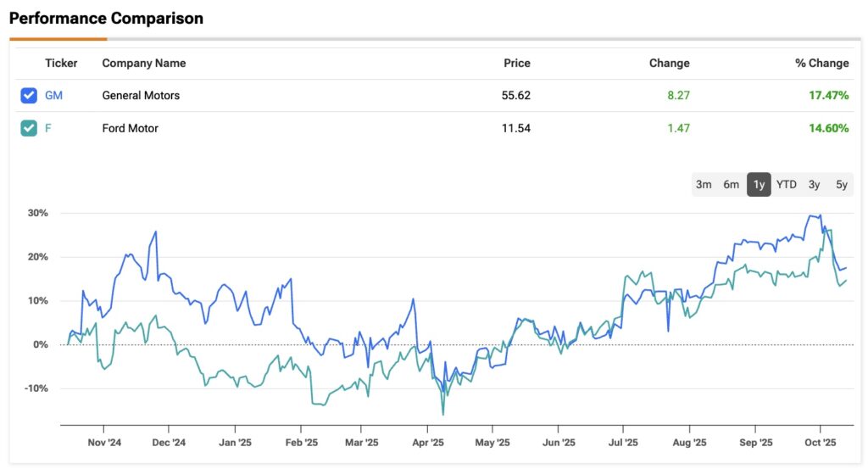Select the 6m time range
Screen dimensions: 868x469
click(x=731, y=184)
